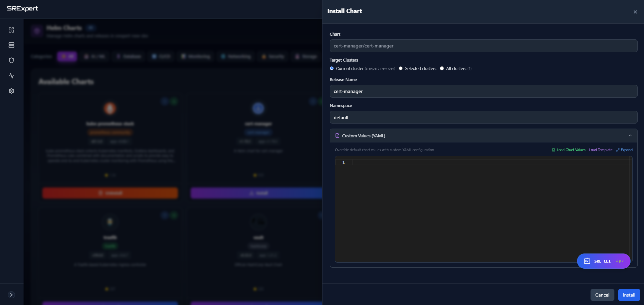644x305 pixels.
Task: Select the Selected clusters radio option
Action: [401, 68]
